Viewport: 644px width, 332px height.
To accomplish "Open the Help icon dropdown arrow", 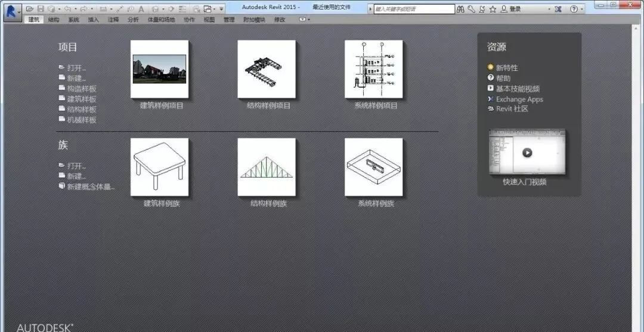I will pos(582,9).
